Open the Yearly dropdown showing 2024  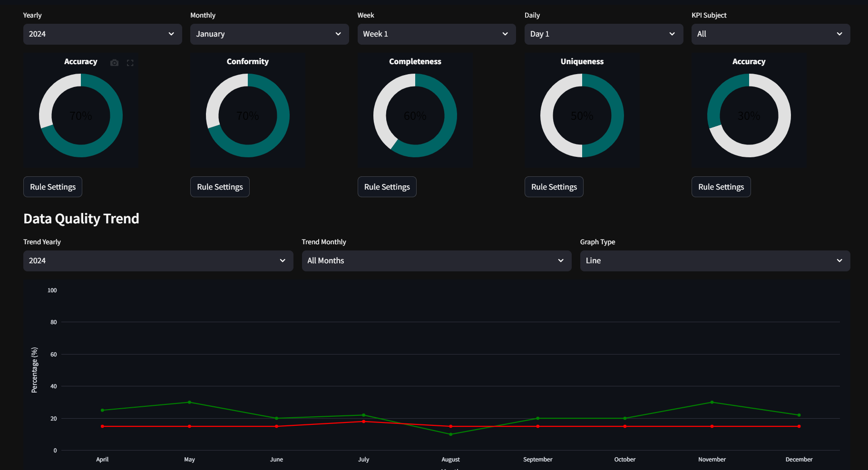coord(102,34)
